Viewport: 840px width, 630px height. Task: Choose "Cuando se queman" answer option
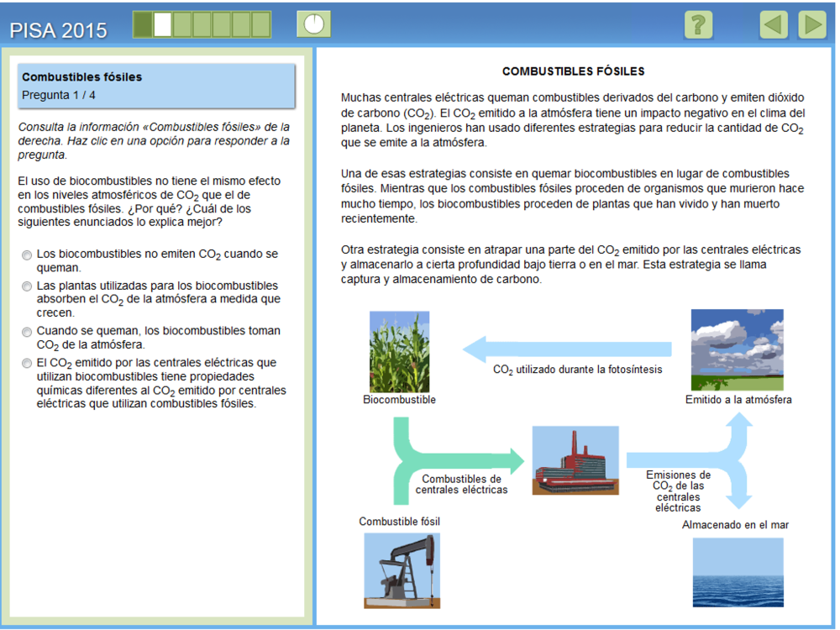tap(28, 332)
